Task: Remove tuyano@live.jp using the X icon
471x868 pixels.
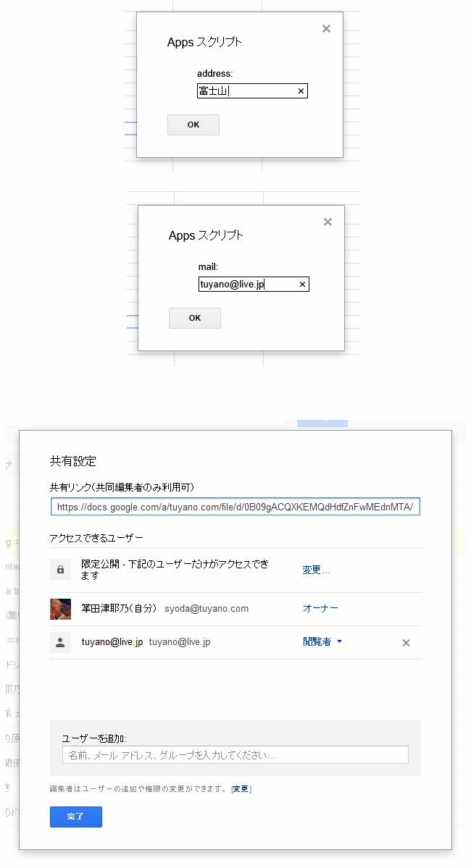Action: coord(406,643)
